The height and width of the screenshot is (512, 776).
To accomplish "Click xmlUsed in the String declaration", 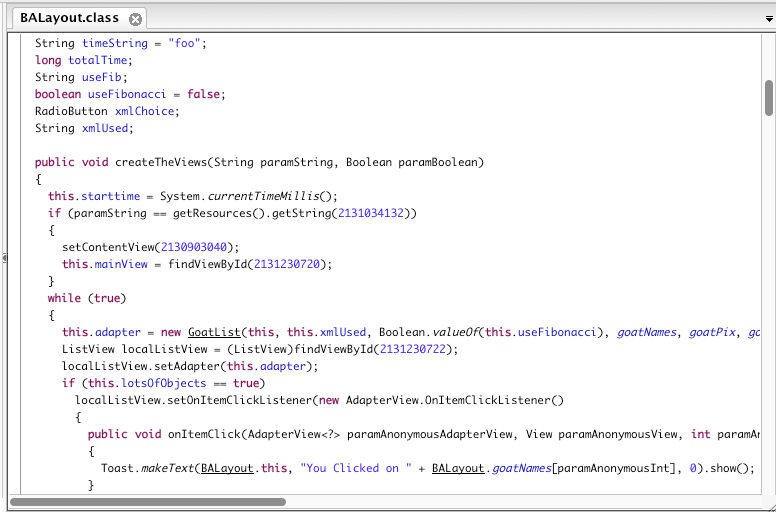I will tap(105, 128).
